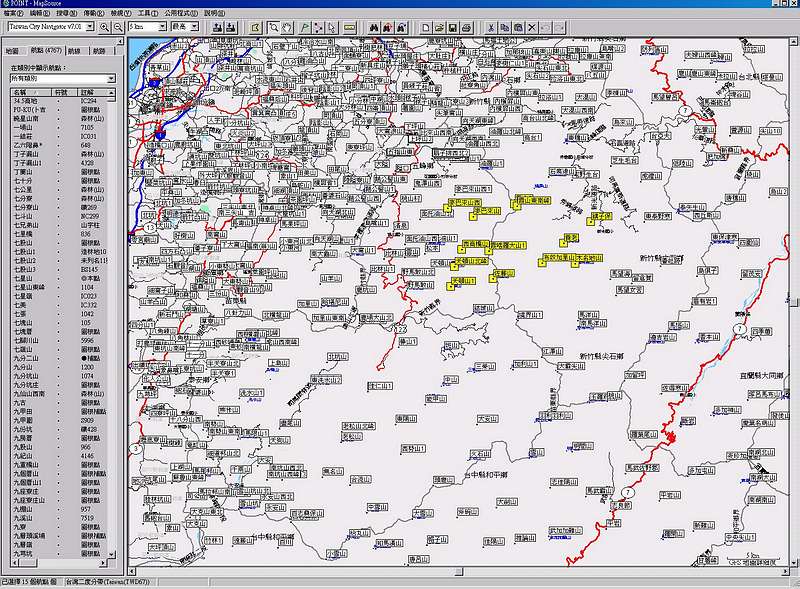Click the scissors cut icon
This screenshot has width=800, height=589.
click(x=491, y=28)
